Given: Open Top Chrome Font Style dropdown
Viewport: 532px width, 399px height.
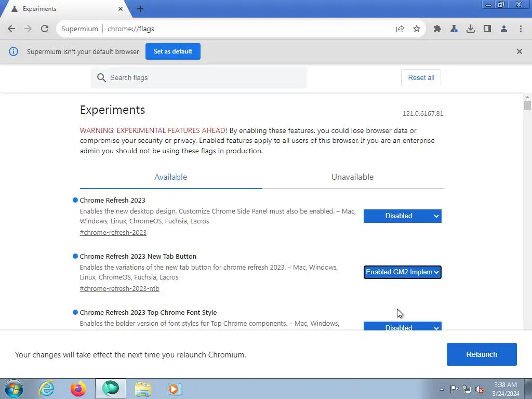Looking at the screenshot, I should pos(403,326).
